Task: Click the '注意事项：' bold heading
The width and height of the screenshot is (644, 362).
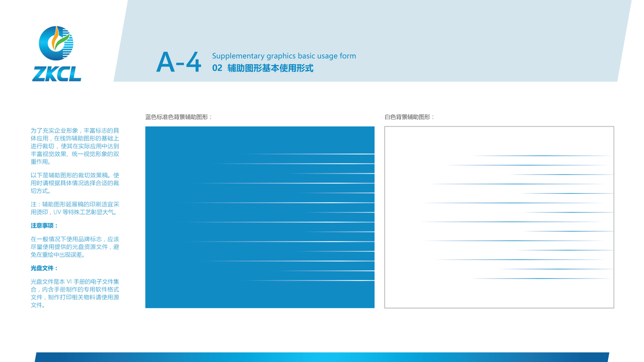Action: (45, 226)
